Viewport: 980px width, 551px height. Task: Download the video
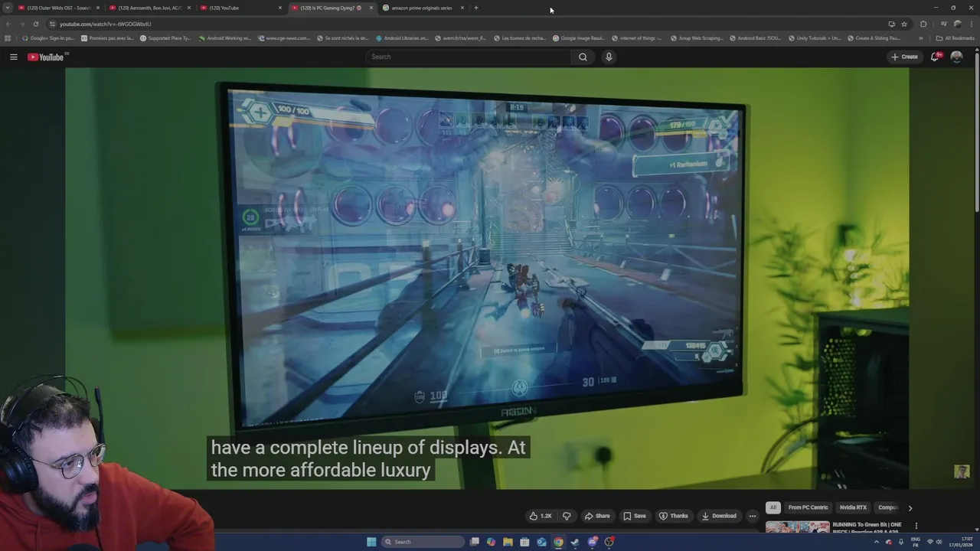(719, 516)
